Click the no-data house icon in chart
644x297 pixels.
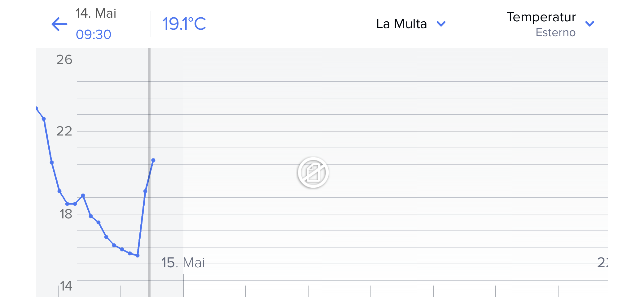(313, 172)
